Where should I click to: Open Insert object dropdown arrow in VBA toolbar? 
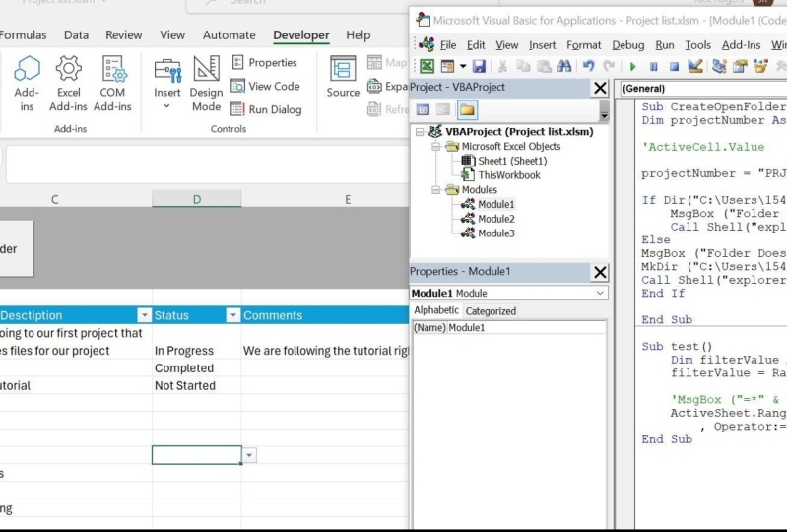pyautogui.click(x=463, y=66)
